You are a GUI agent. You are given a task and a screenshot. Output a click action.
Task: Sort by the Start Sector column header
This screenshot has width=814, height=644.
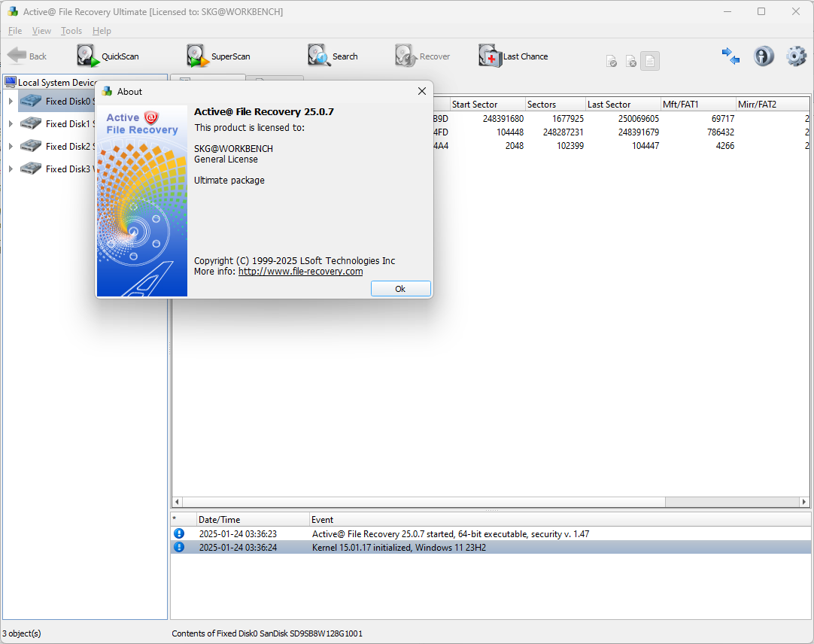487,105
